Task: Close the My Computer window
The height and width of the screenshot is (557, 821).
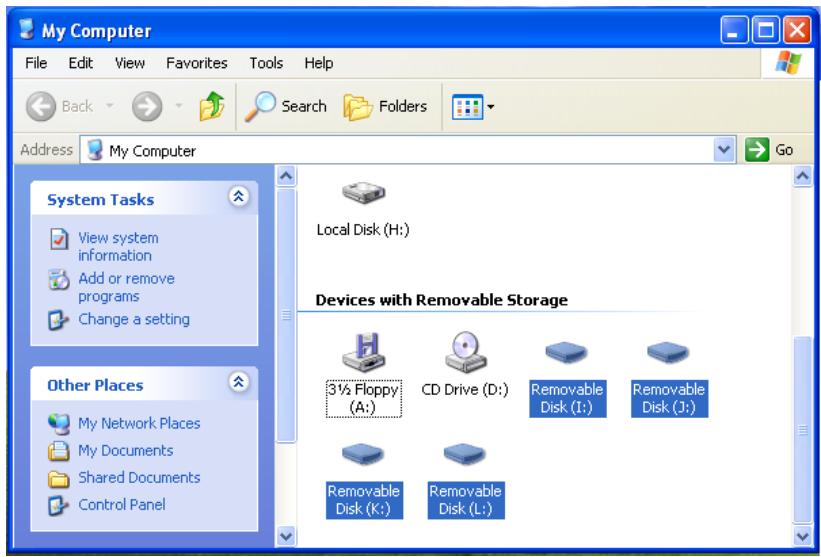Action: (x=797, y=29)
